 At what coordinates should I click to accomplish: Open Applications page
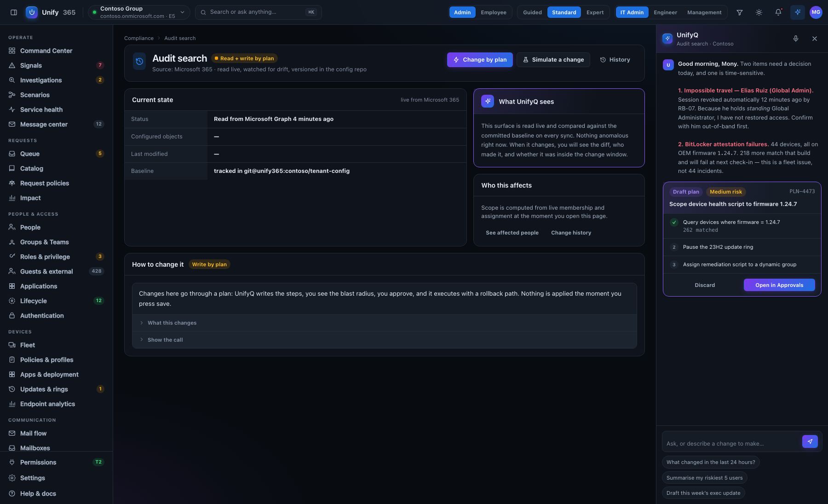point(56,286)
